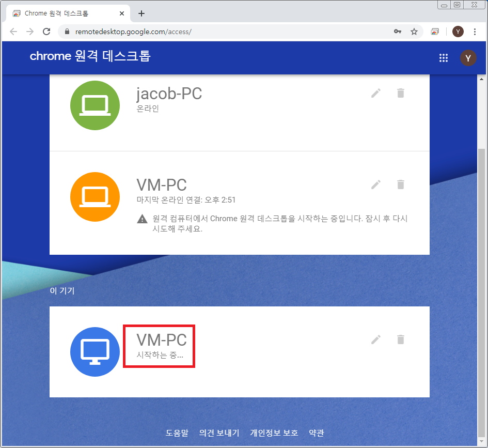
Task: Select the Chrome 원격 데스크톱 tab
Action: click(x=68, y=13)
